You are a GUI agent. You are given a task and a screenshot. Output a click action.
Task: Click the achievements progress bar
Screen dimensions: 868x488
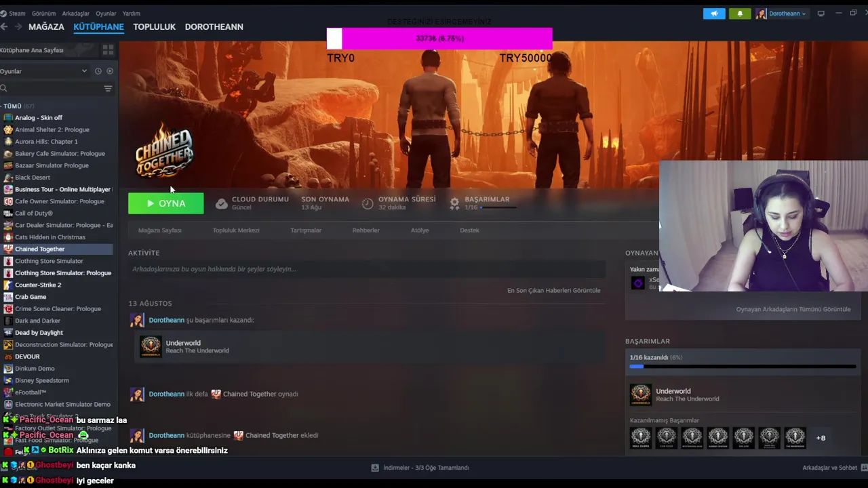(743, 367)
